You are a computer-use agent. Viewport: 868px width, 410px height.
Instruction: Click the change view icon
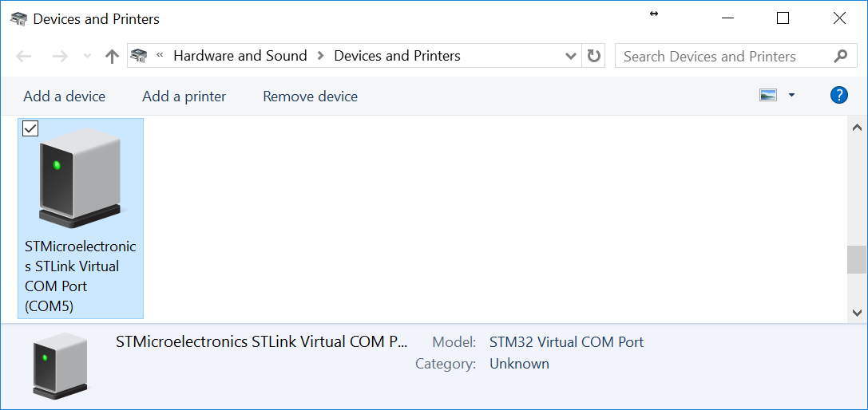768,95
